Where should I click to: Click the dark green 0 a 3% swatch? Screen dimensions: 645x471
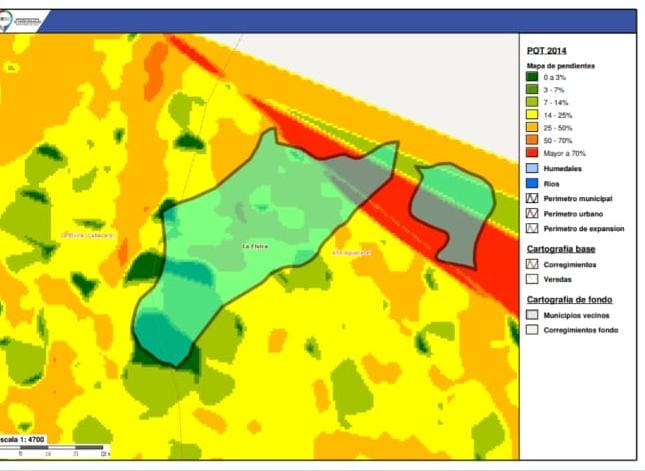[x=532, y=77]
